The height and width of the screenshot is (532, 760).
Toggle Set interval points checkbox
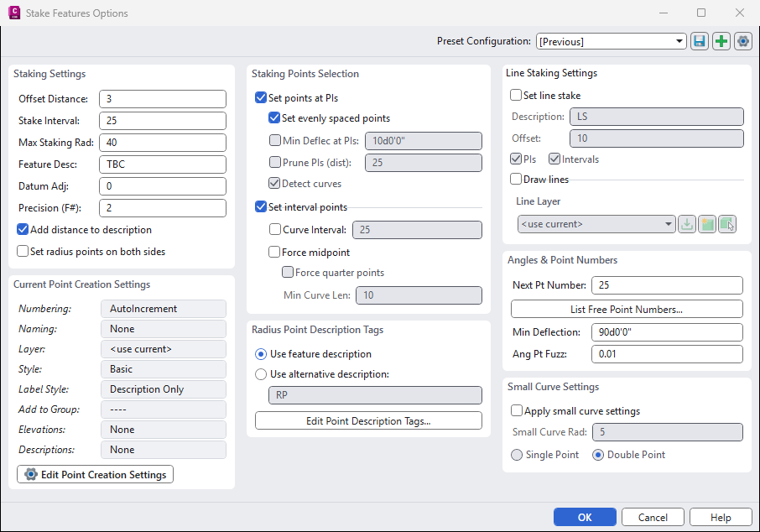(261, 206)
